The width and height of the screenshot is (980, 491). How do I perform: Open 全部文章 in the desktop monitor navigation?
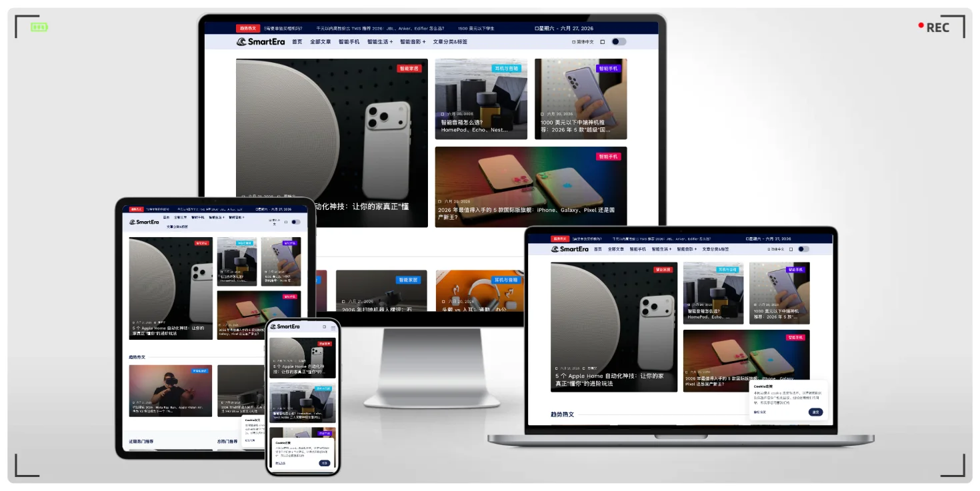click(x=320, y=42)
